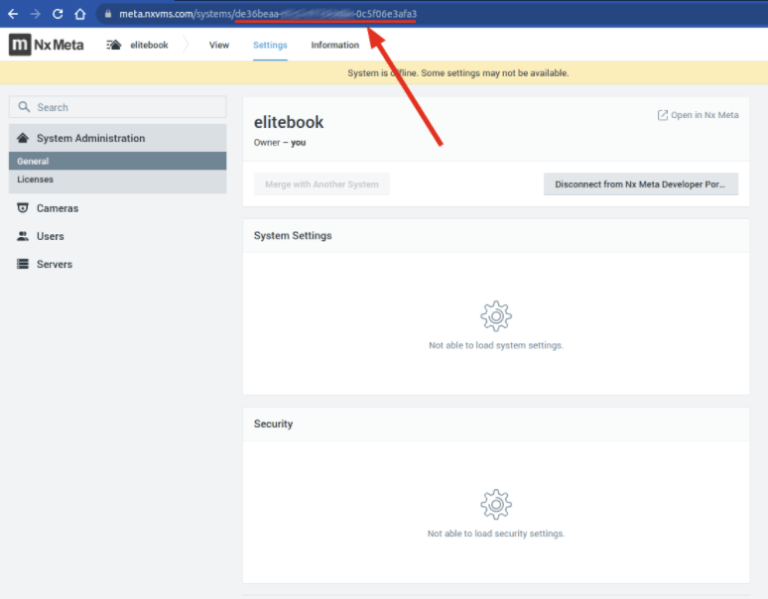Viewport: 768px width, 599px height.
Task: Click Disconnect from Nx Meta Developer Portal button
Action: pos(641,184)
